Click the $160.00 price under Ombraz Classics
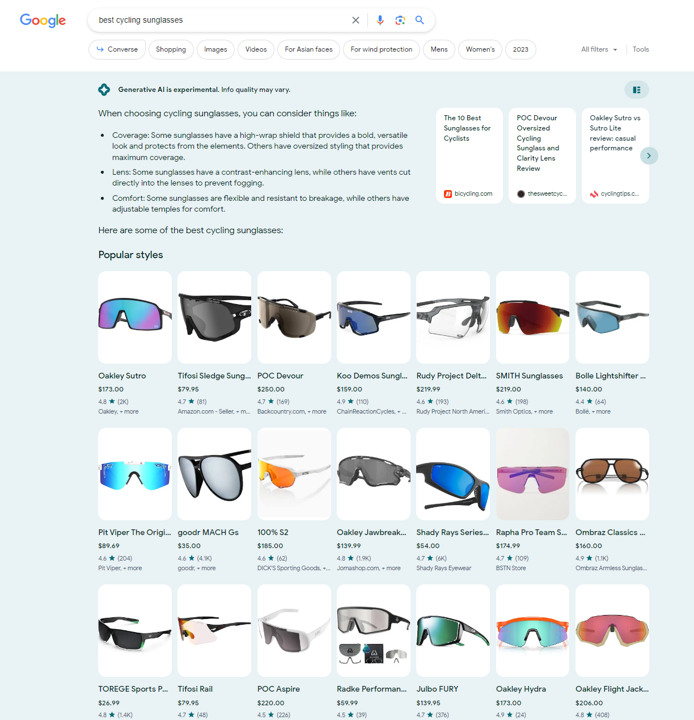 [x=589, y=546]
